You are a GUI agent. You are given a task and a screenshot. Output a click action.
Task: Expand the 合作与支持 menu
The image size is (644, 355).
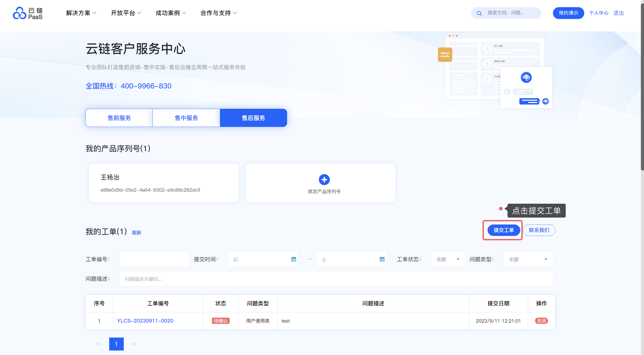[218, 13]
